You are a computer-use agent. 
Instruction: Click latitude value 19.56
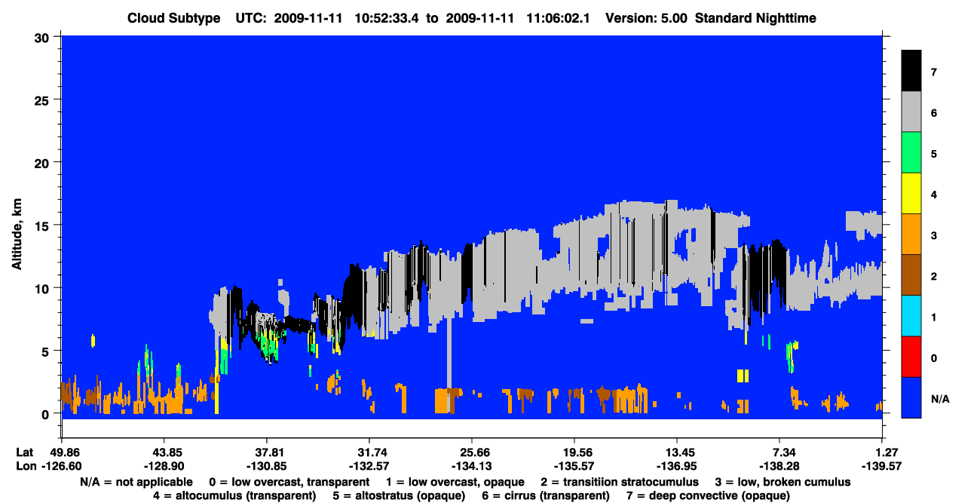(574, 452)
